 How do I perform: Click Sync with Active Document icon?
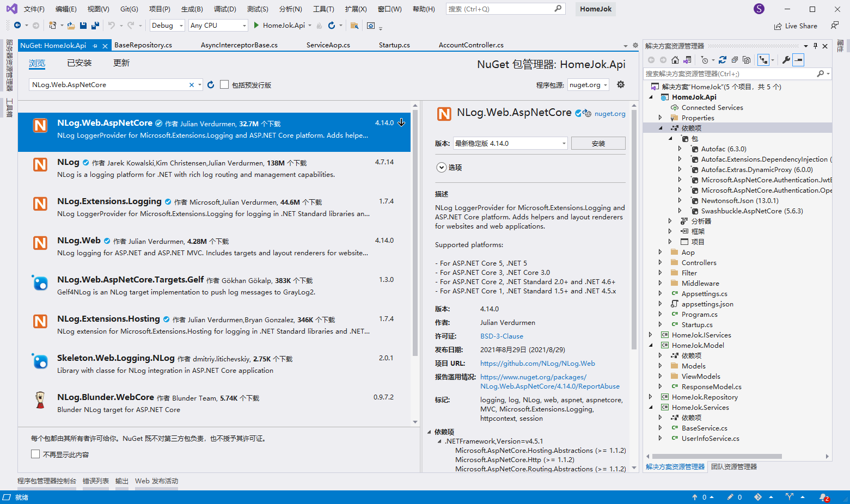[723, 60]
